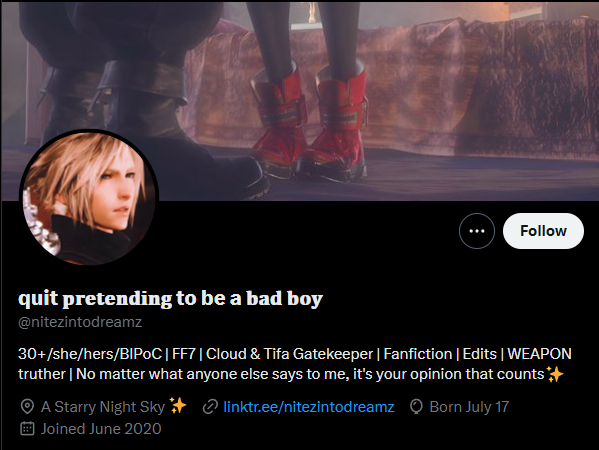Click the sparkles emoji after Starry Night Sky
This screenshot has width=599, height=450.
point(178,405)
